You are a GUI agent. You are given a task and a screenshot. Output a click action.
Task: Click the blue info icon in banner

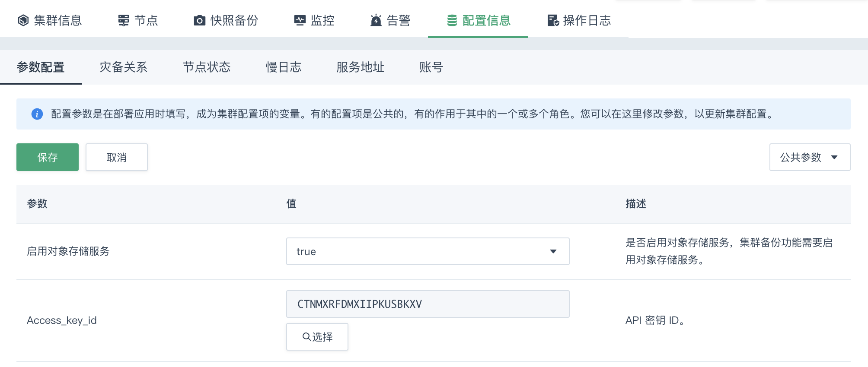(x=37, y=114)
